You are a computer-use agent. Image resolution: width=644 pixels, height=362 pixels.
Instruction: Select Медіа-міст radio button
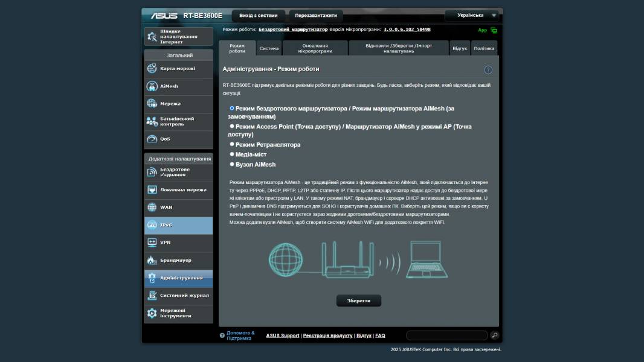click(x=231, y=154)
